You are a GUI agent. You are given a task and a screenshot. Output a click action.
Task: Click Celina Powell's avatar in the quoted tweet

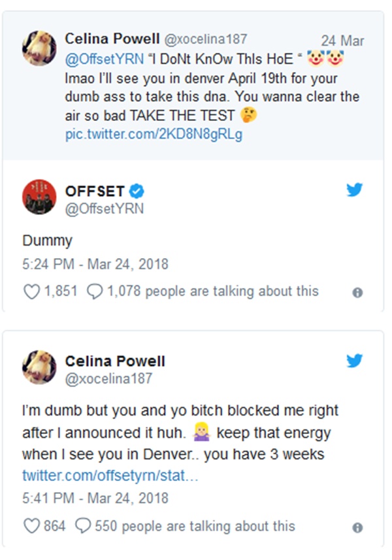(39, 47)
